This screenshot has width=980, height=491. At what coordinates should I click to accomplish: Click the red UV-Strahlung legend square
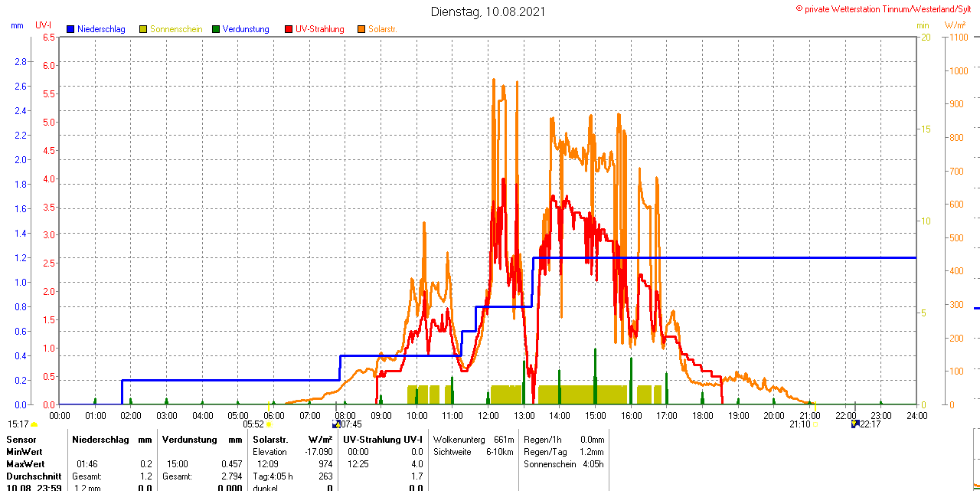[289, 29]
